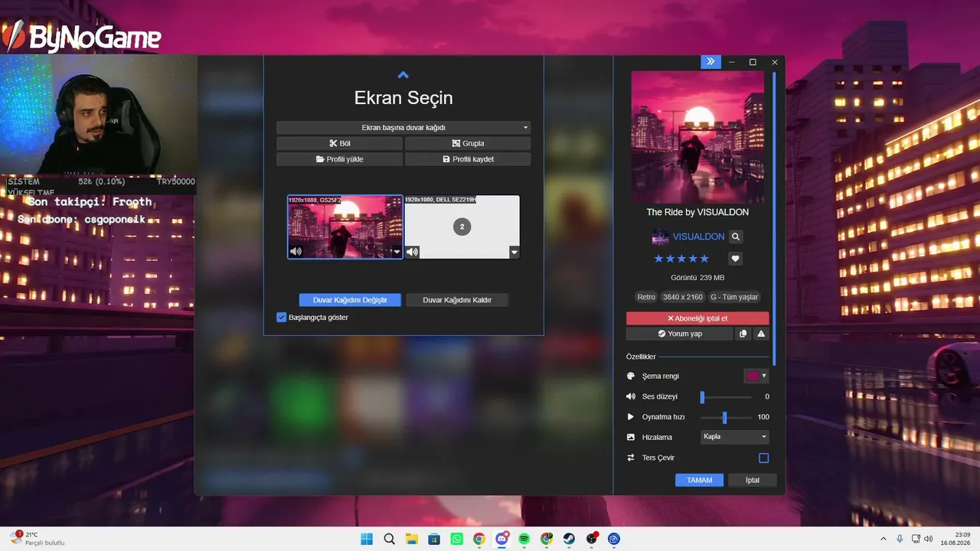
Task: Click 'Duvar Kağıdını Değiştir' button
Action: point(350,300)
